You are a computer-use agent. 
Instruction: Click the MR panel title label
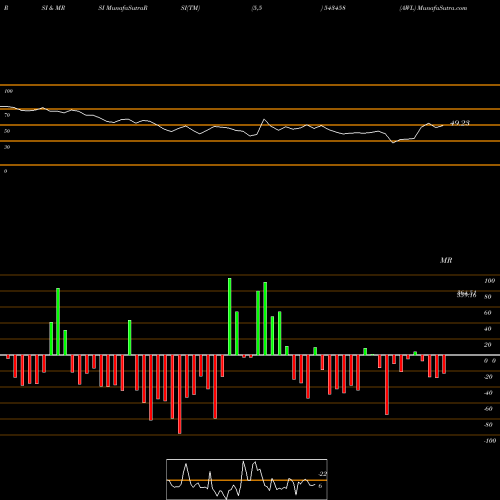(446, 260)
